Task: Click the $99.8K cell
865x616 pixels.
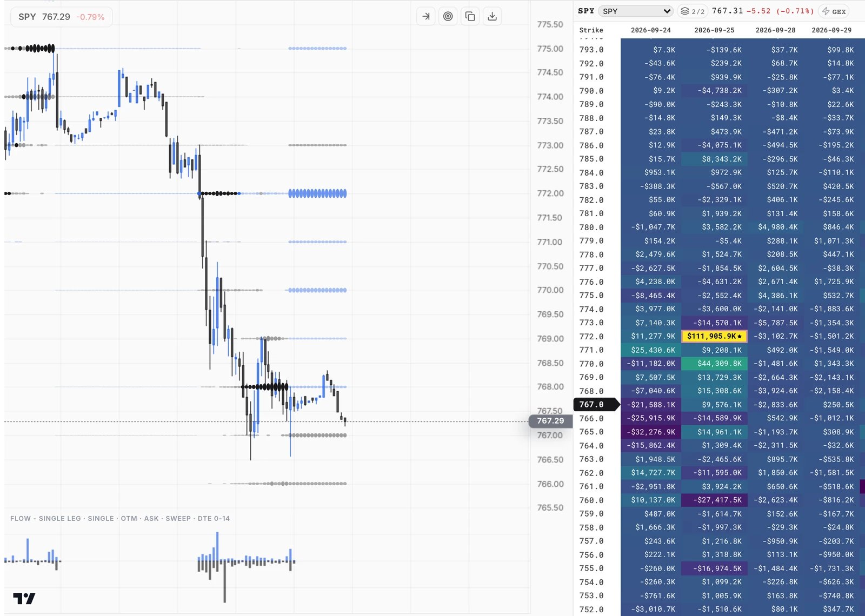Action: [x=832, y=50]
